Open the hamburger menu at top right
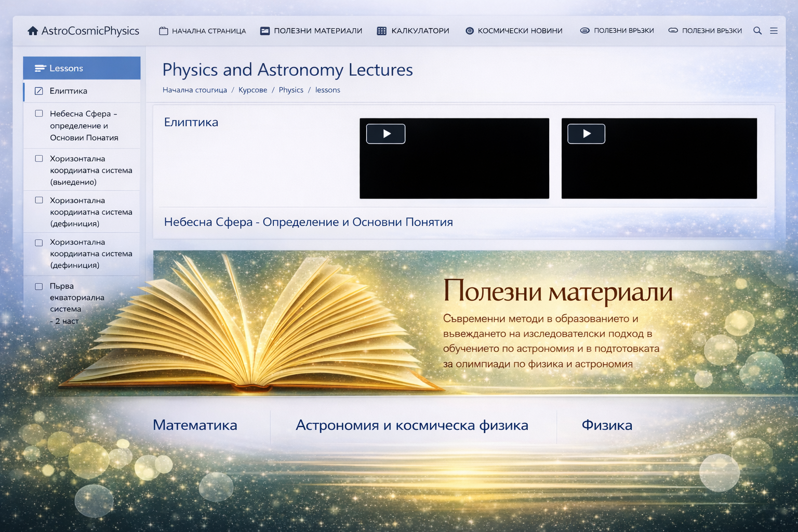Image resolution: width=798 pixels, height=532 pixels. [x=774, y=31]
